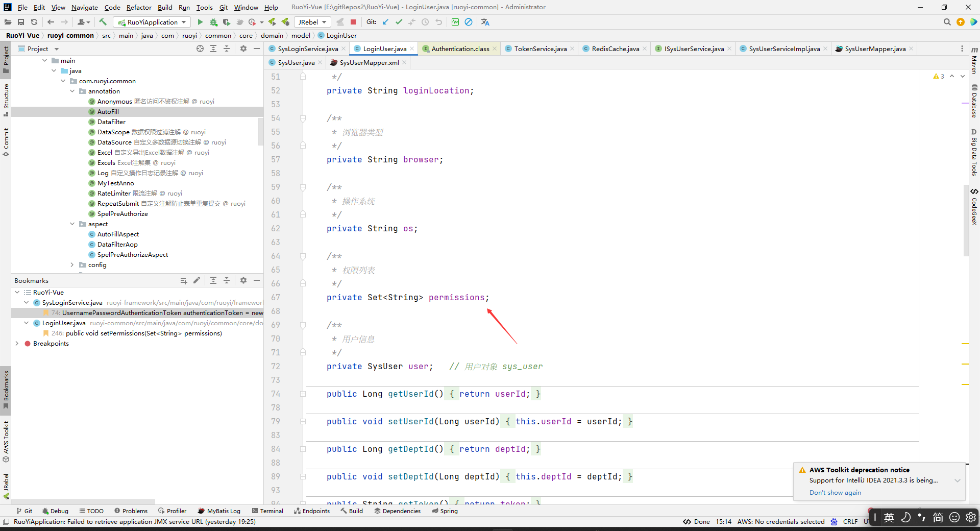
Task: Toggle the Structure tool window stripe button
Action: (6, 100)
